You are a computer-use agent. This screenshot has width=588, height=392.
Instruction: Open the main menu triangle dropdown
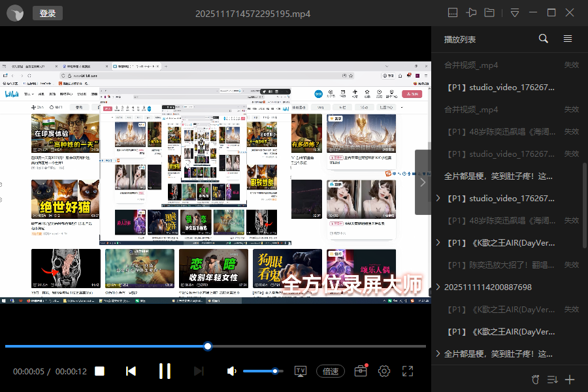coord(515,13)
